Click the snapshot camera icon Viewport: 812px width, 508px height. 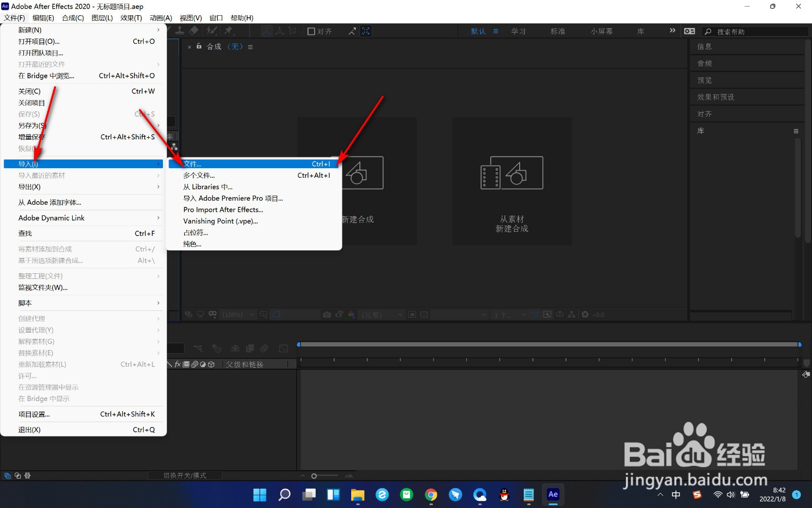click(x=327, y=315)
